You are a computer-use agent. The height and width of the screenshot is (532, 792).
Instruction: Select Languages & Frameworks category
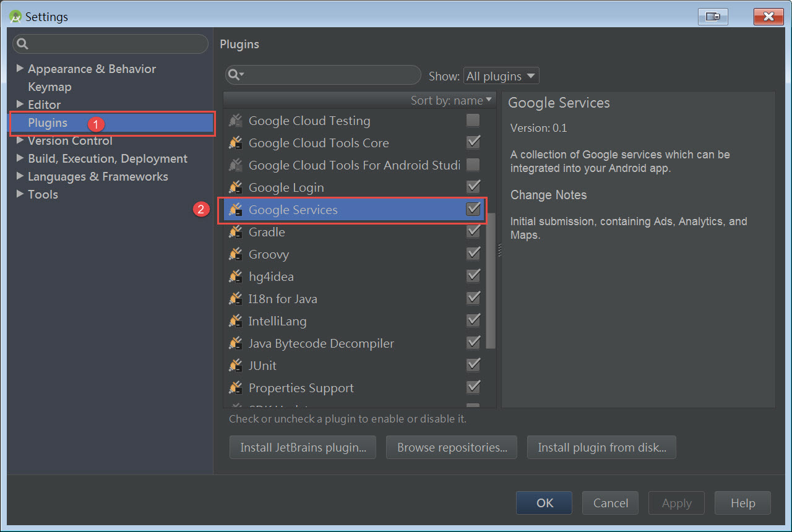pyautogui.click(x=98, y=177)
